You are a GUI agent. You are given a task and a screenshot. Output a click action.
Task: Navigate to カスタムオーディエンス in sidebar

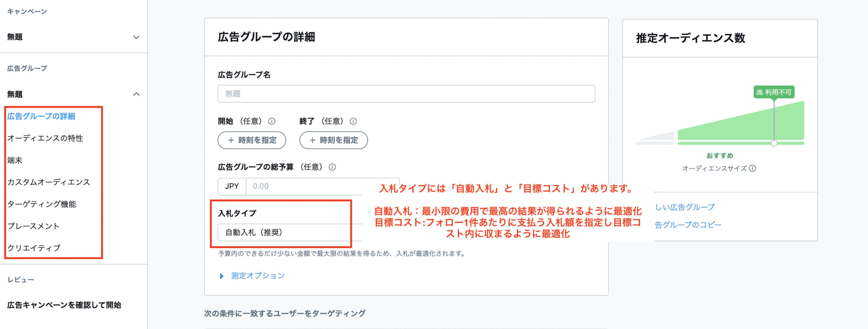tap(48, 182)
